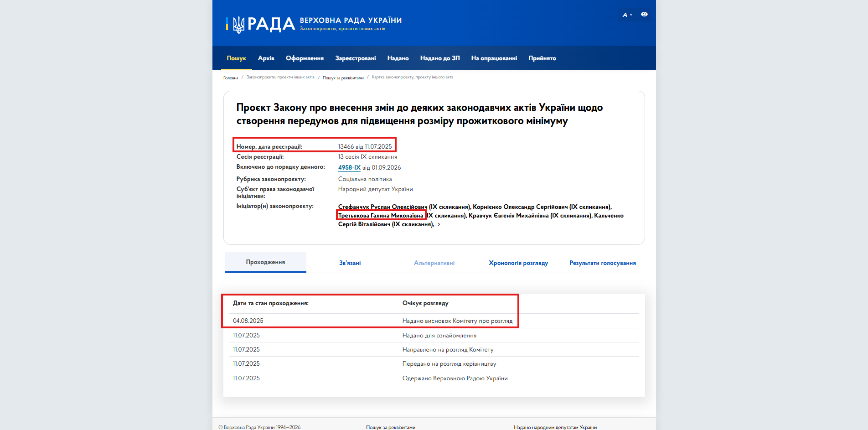The width and height of the screenshot is (868, 430).
Task: Expand the full initiators list chevron
Action: tap(439, 224)
